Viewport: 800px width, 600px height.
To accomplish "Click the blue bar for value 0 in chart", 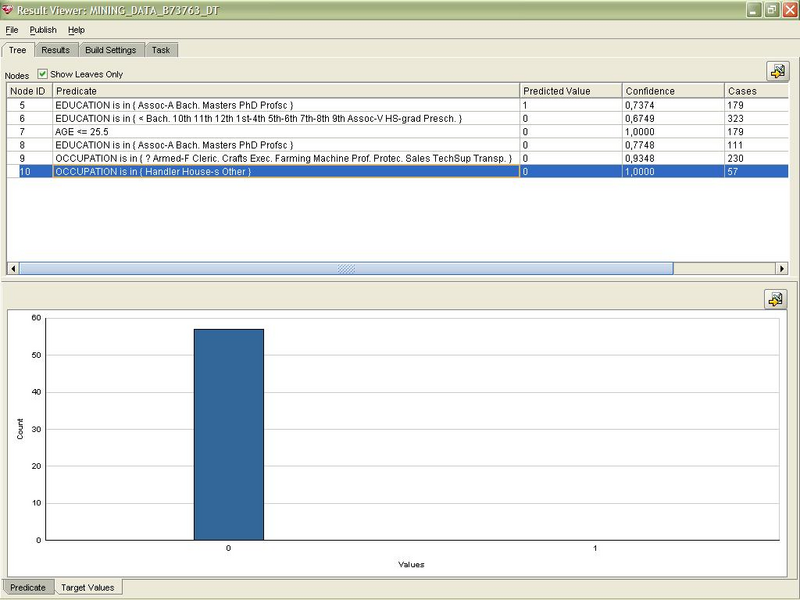I will point(229,434).
